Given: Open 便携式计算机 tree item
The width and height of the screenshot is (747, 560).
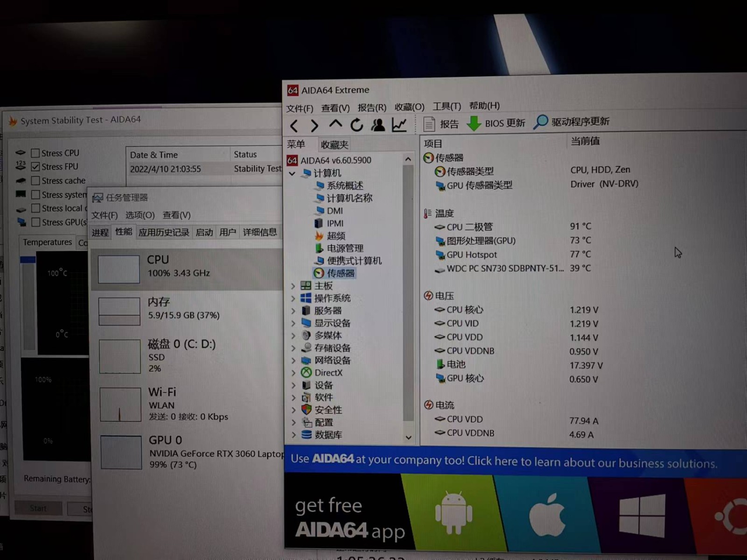Looking at the screenshot, I should point(354,261).
